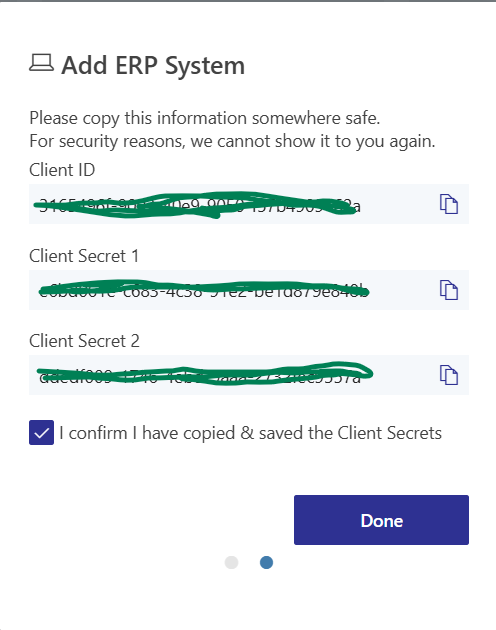This screenshot has width=496, height=630.
Task: Copy the Client ID to clipboard
Action: (x=449, y=204)
